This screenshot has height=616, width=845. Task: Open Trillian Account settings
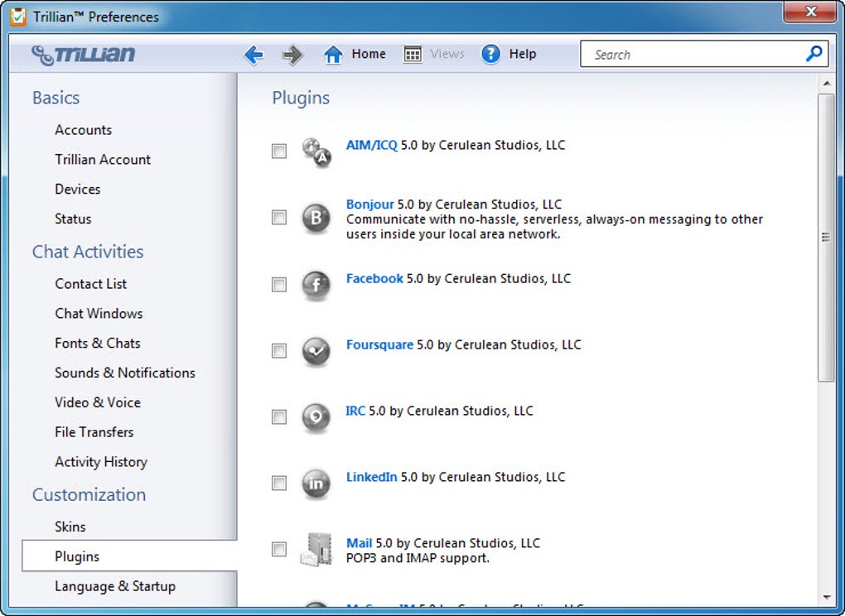click(103, 160)
